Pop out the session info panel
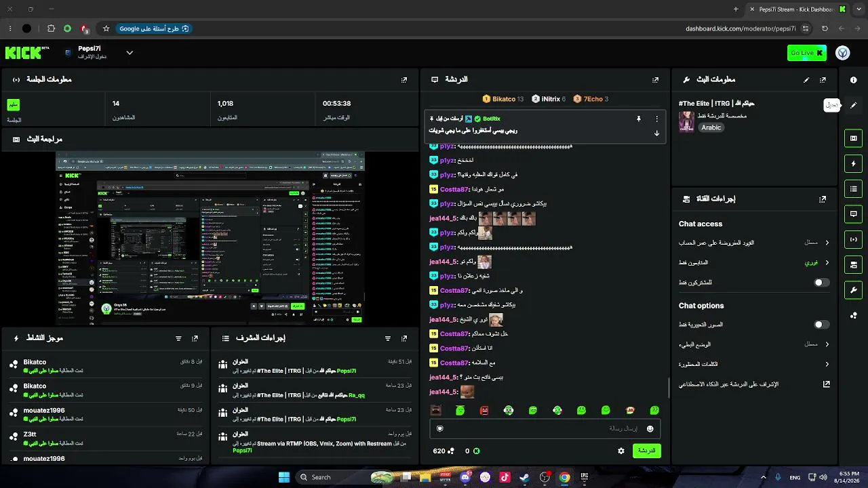The image size is (868, 488). (404, 79)
